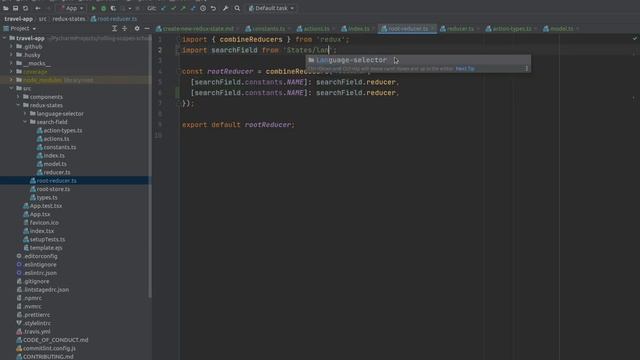The width and height of the screenshot is (640, 360).
Task: Click the Project panel vertical scrollbar
Action: coord(150,165)
